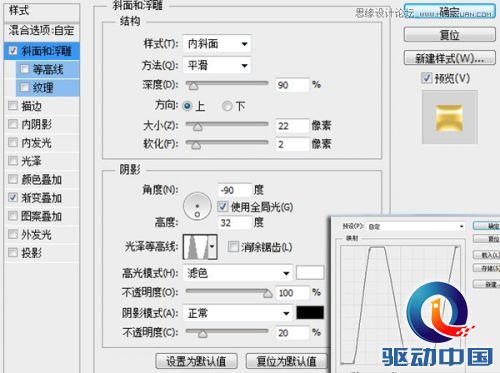The width and height of the screenshot is (500, 373).
Task: Click the 高度 field showing 32
Action: point(234,223)
